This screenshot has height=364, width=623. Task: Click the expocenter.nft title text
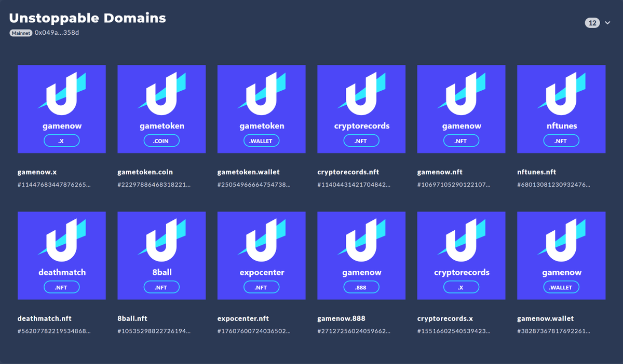click(x=243, y=318)
